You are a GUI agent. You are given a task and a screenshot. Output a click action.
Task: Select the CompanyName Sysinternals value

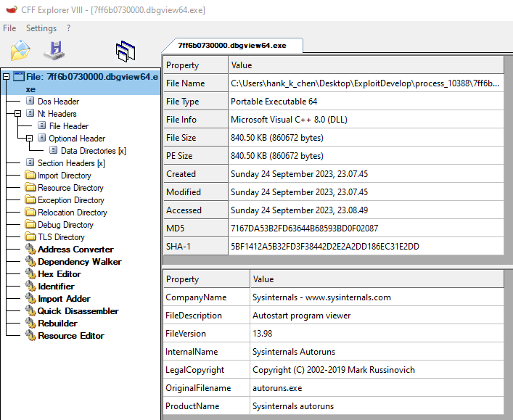(x=377, y=297)
